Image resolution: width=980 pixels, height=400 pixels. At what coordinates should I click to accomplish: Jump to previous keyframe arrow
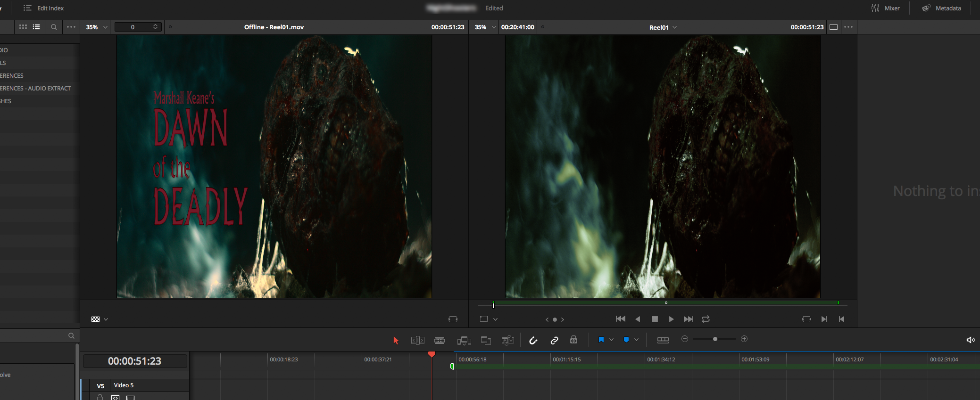click(547, 319)
